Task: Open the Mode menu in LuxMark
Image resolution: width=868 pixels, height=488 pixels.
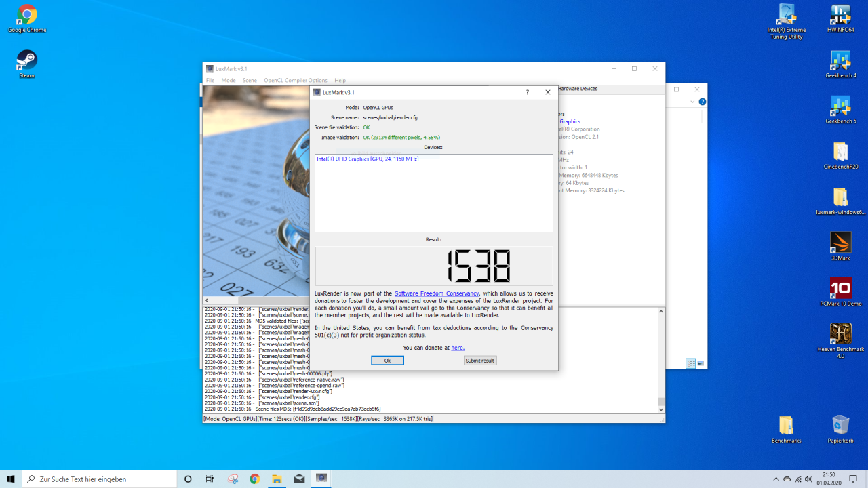Action: tap(229, 80)
